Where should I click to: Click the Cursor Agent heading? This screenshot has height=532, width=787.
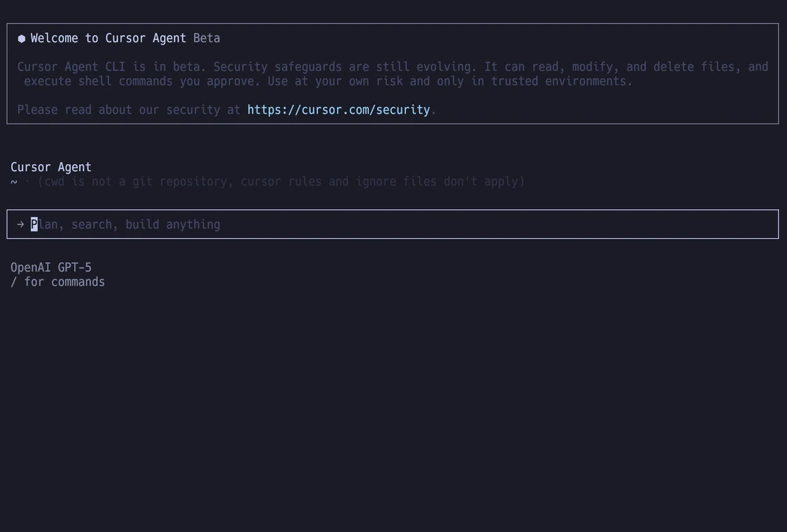[x=51, y=167]
